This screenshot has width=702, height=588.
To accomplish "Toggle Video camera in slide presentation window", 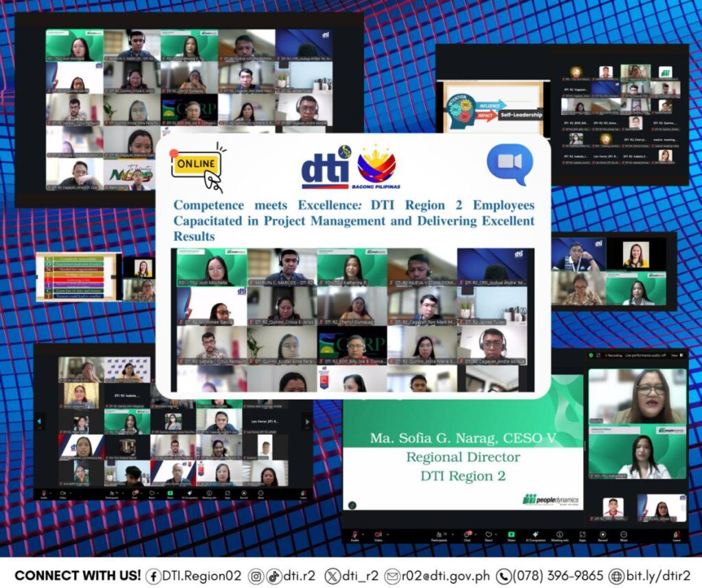I will click(x=378, y=535).
